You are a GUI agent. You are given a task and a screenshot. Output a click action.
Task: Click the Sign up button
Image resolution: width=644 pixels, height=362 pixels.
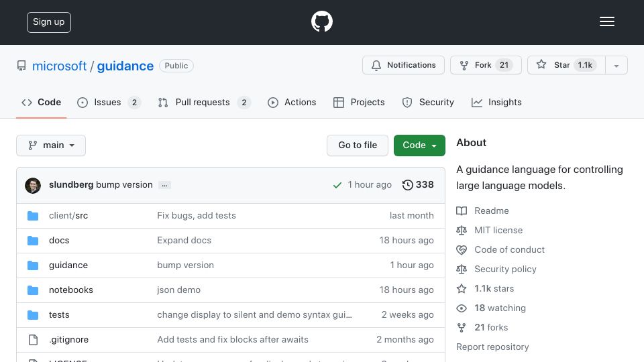[x=49, y=22]
